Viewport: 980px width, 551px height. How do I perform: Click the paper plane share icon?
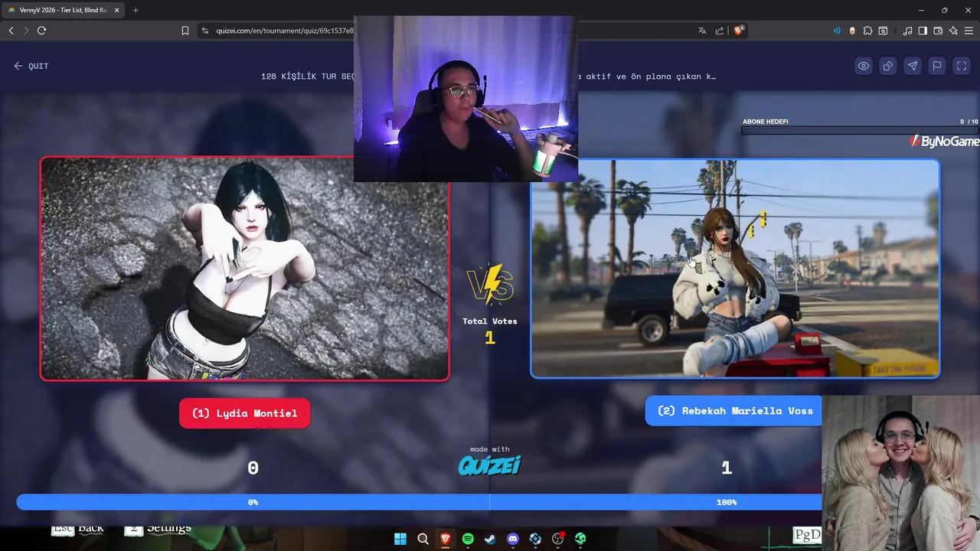(x=913, y=66)
